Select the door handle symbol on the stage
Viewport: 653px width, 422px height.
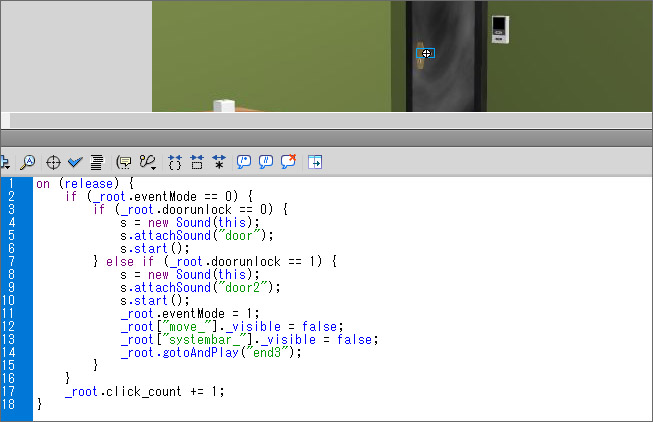[425, 53]
